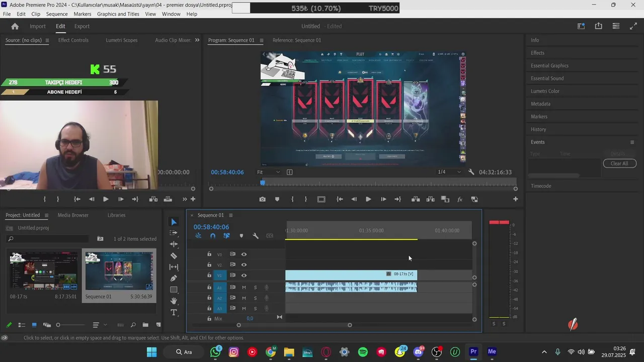Open Import workspace
The image size is (644, 362).
[38, 26]
